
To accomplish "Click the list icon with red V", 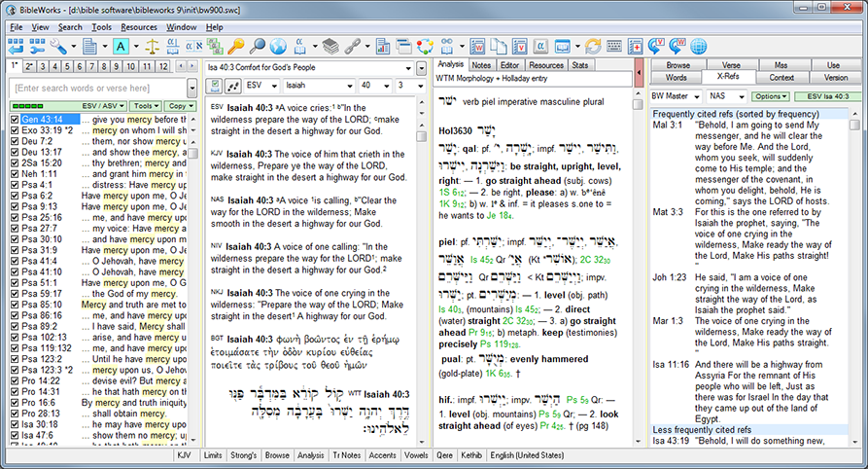I will [x=520, y=46].
